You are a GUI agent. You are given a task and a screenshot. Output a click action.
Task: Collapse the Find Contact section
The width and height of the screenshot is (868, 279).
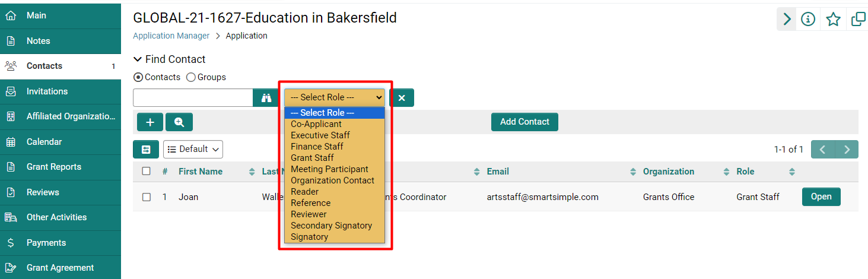[138, 59]
